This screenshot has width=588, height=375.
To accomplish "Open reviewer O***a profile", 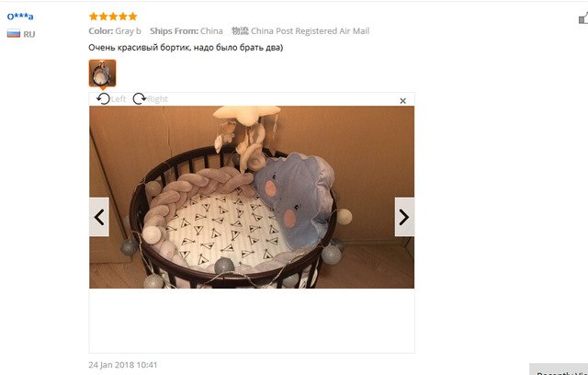I will click(x=20, y=17).
